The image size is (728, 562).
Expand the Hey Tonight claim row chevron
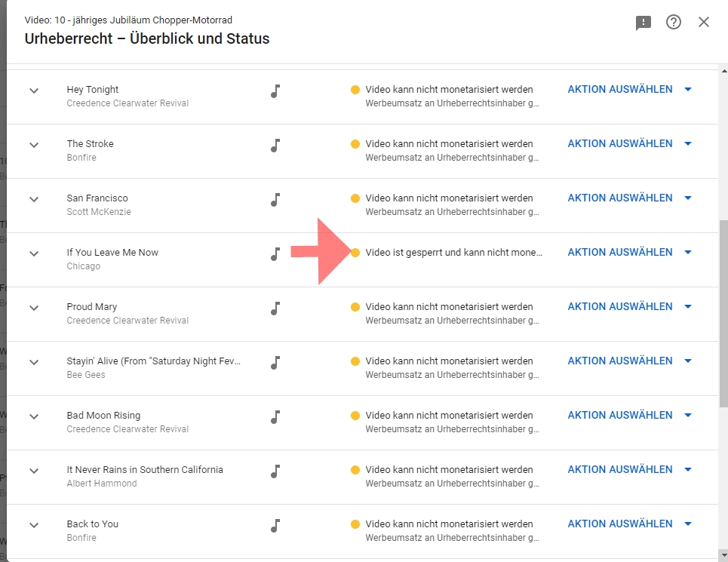pyautogui.click(x=34, y=91)
